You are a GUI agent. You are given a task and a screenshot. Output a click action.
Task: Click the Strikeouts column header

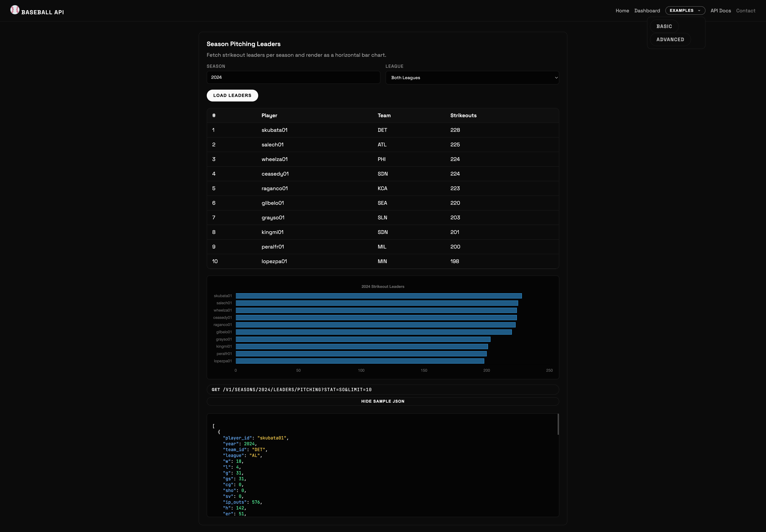463,116
